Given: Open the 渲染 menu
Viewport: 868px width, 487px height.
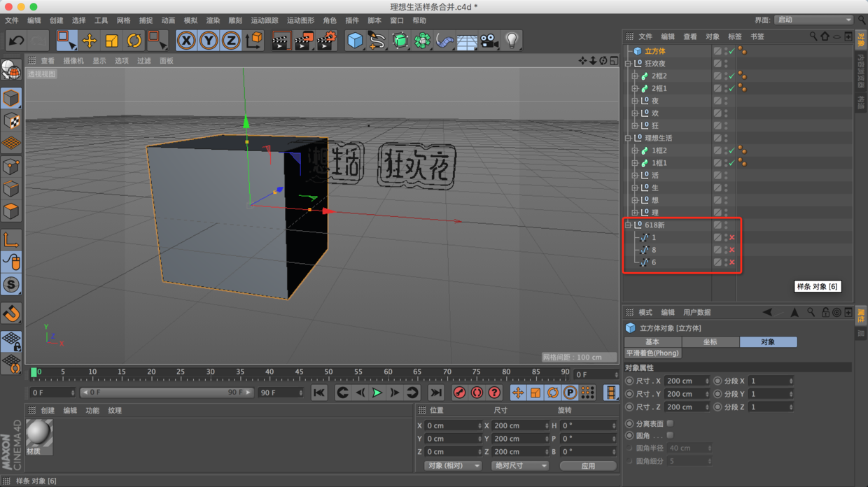Looking at the screenshot, I should pyautogui.click(x=213, y=20).
